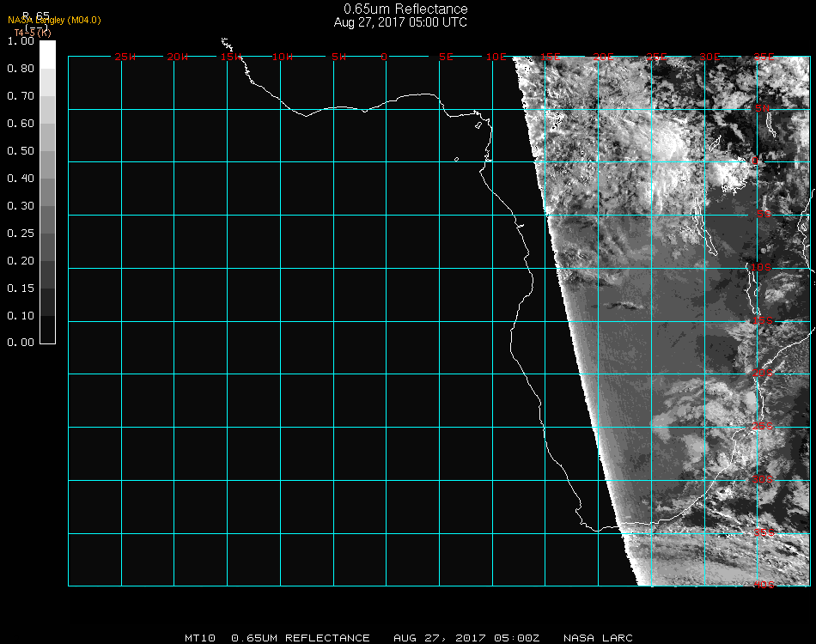Click the '0.65UM REFLECTANCE' footer text

coord(301,638)
